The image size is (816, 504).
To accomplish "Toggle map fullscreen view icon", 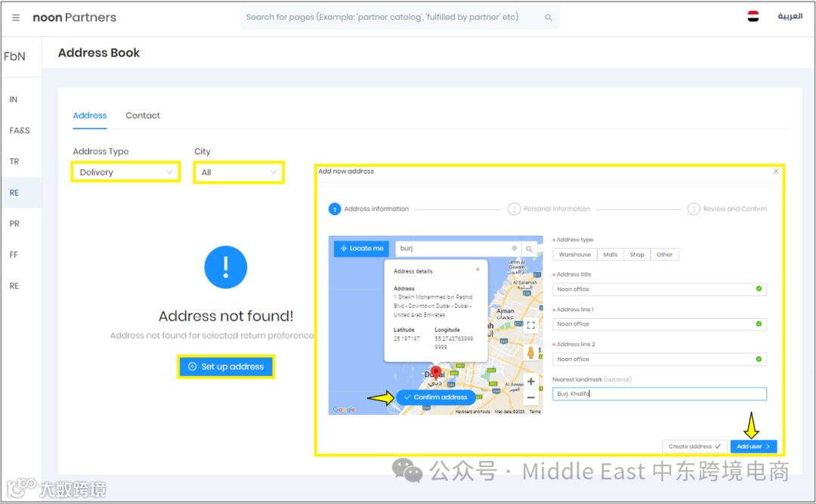I will 531,326.
